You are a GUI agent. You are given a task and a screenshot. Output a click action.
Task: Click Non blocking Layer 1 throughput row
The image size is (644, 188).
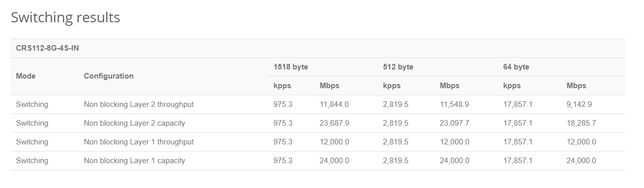(318, 142)
